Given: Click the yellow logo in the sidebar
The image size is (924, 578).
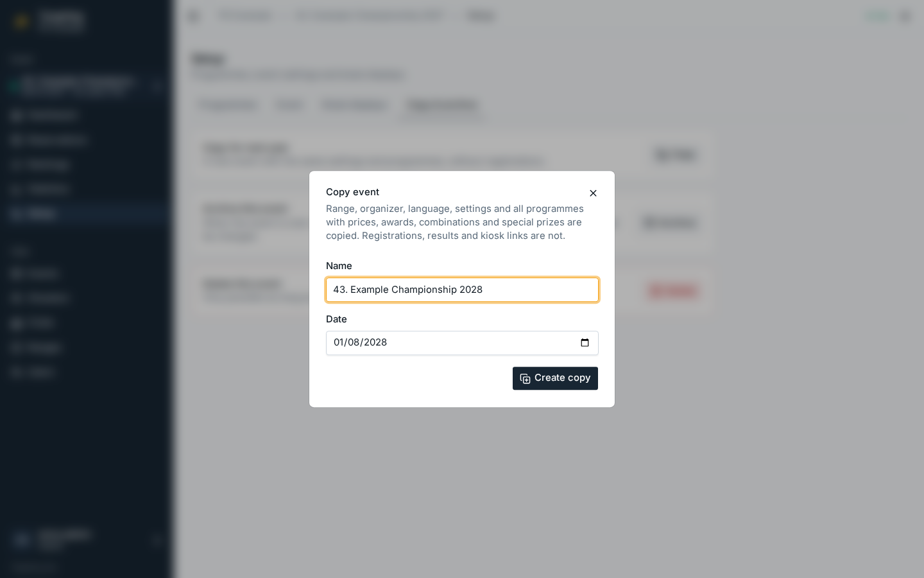Looking at the screenshot, I should click(x=21, y=21).
